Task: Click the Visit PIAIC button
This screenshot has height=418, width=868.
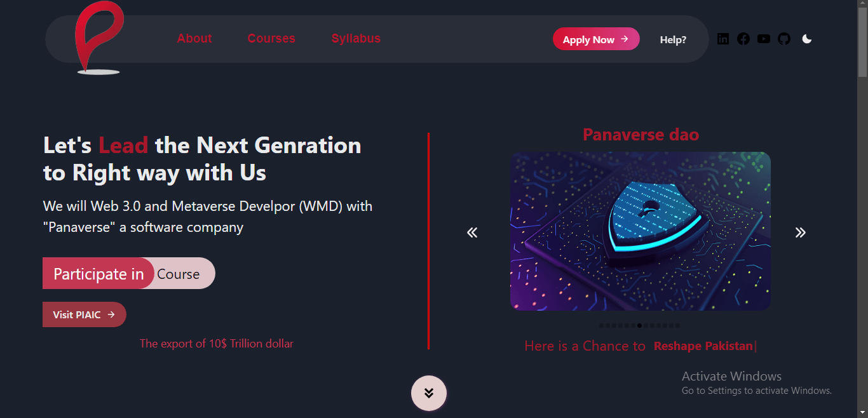Action: click(85, 314)
